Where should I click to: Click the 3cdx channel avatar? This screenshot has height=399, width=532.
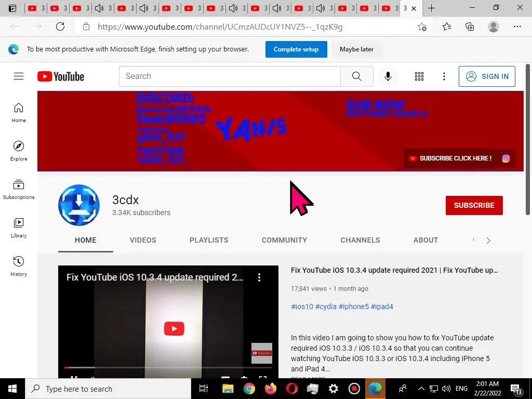tap(79, 205)
